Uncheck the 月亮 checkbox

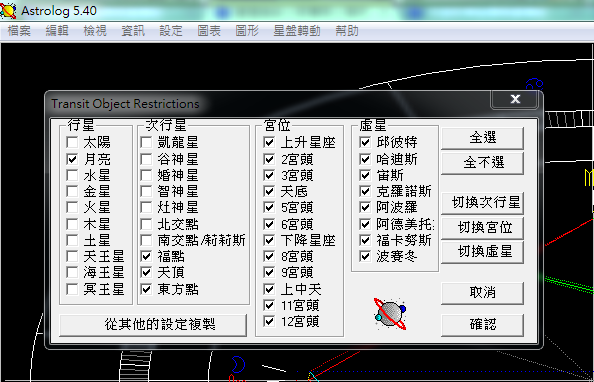[x=72, y=159]
